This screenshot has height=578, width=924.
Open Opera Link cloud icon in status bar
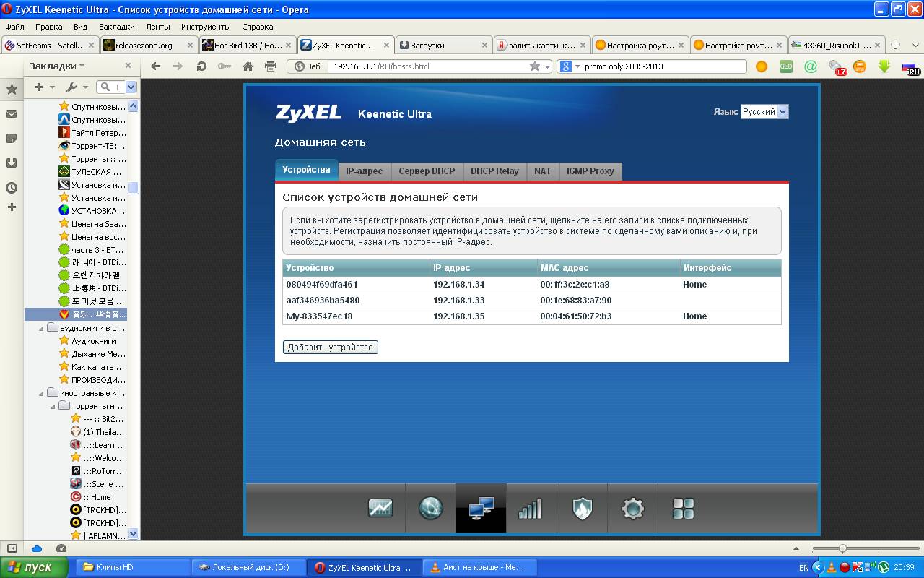point(37,548)
